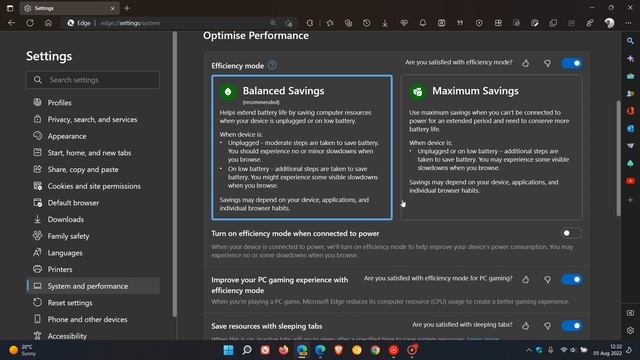Click the shield toolbar icon
640x360 pixels.
[479, 23]
